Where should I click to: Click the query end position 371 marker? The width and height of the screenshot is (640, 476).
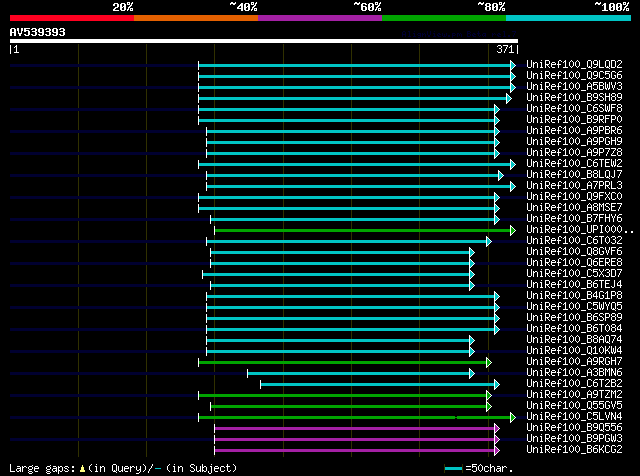[x=505, y=49]
